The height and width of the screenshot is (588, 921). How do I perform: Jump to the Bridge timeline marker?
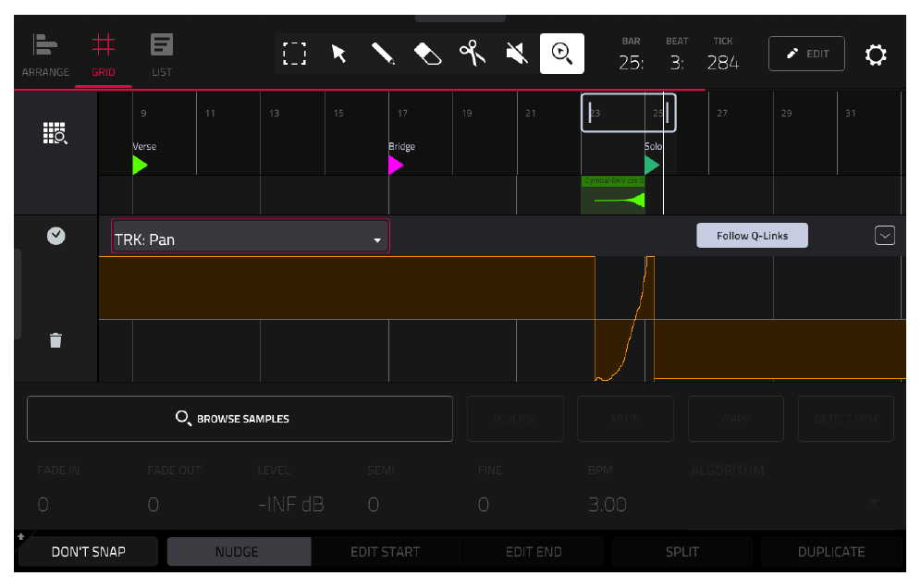point(397,165)
